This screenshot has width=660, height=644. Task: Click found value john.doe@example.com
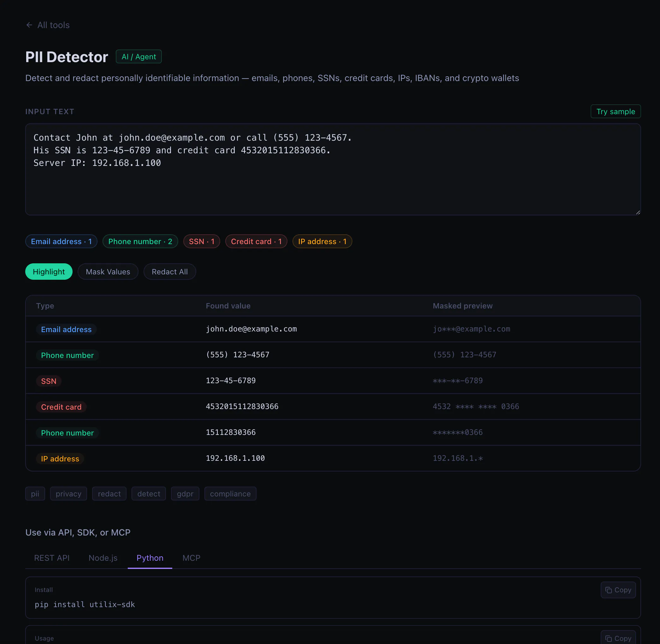(251, 329)
